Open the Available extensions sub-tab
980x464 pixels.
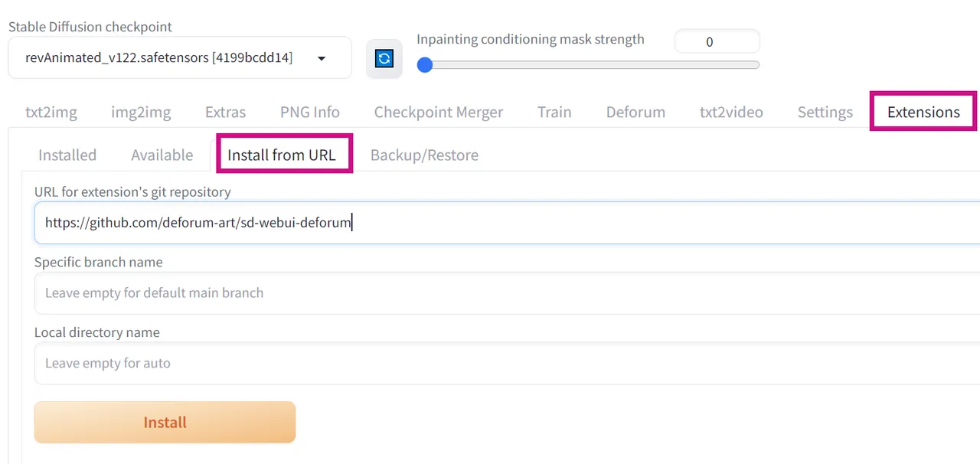162,155
